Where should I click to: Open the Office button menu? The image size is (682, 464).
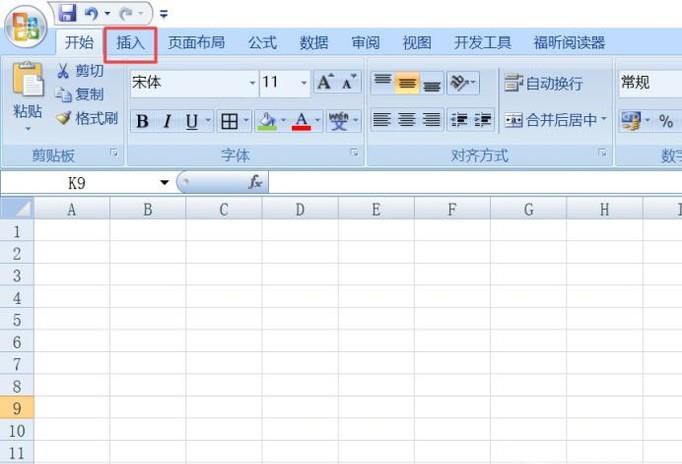[26, 27]
